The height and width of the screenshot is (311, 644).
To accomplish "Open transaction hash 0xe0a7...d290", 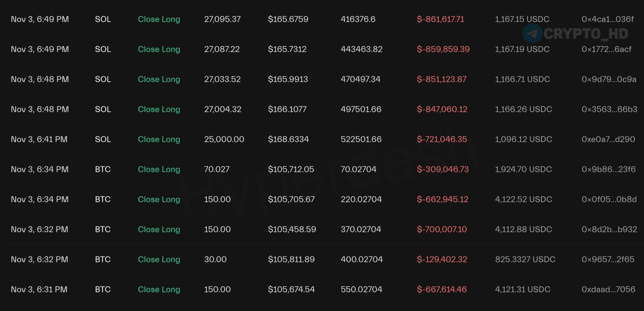I will [x=608, y=139].
